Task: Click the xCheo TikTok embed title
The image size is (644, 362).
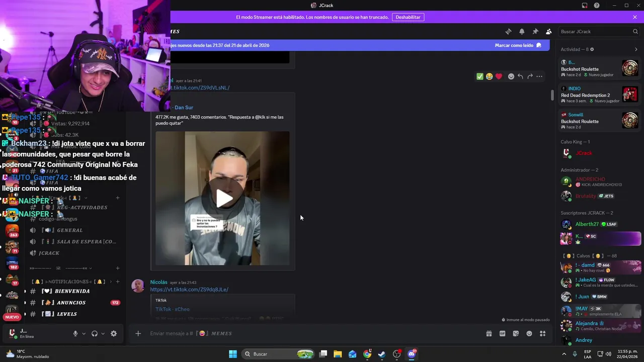Action: 173,309
